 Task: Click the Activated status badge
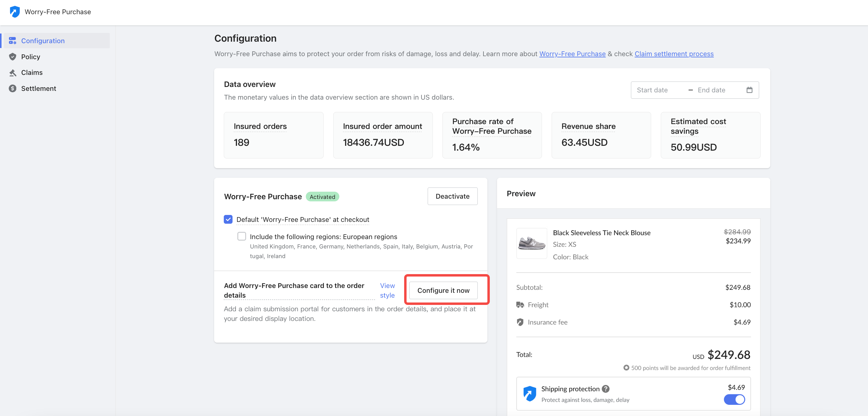322,197
